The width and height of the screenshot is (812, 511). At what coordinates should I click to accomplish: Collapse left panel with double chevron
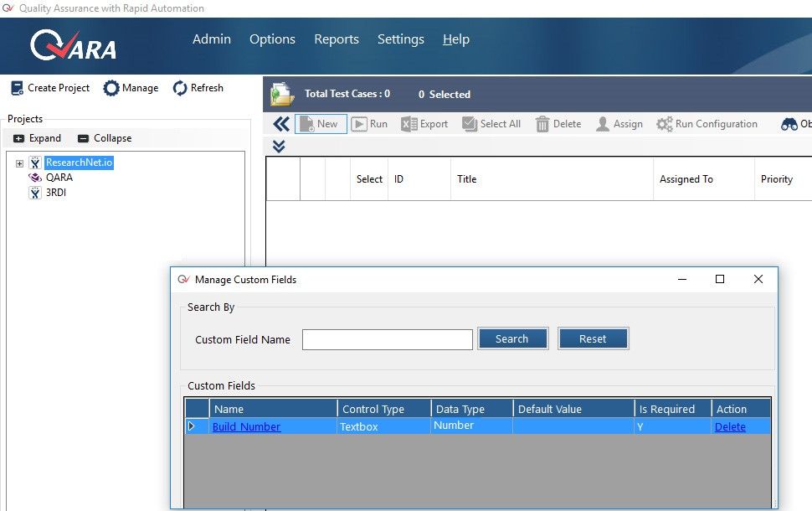[281, 124]
